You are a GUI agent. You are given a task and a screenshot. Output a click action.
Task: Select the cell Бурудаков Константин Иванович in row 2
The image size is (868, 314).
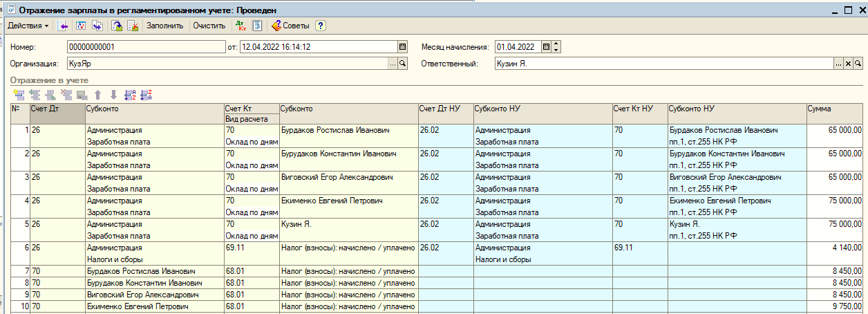tap(348, 154)
